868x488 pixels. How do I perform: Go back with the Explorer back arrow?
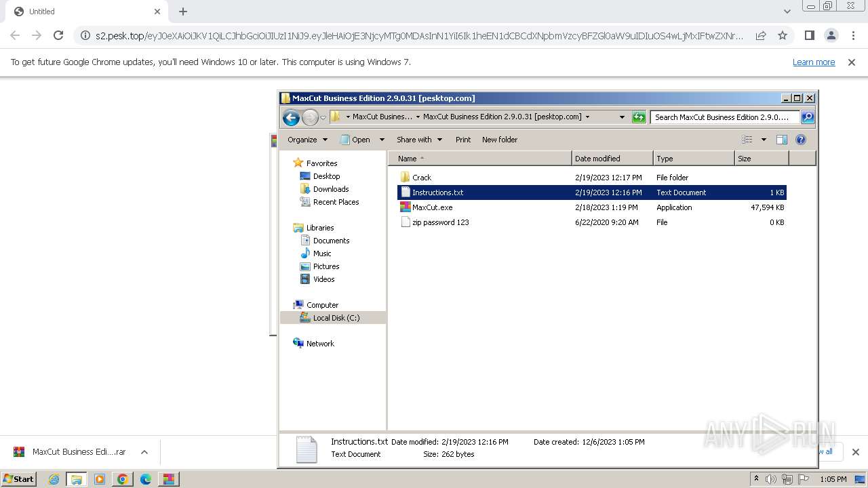(292, 117)
